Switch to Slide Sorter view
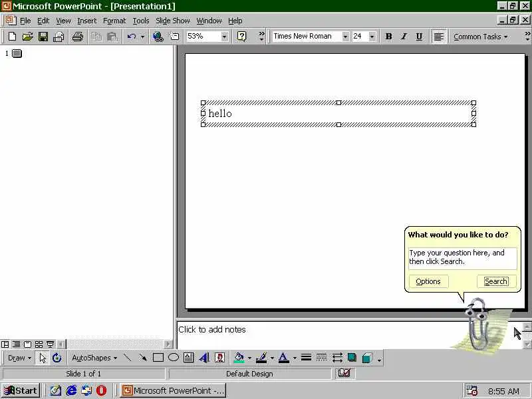 point(39,344)
